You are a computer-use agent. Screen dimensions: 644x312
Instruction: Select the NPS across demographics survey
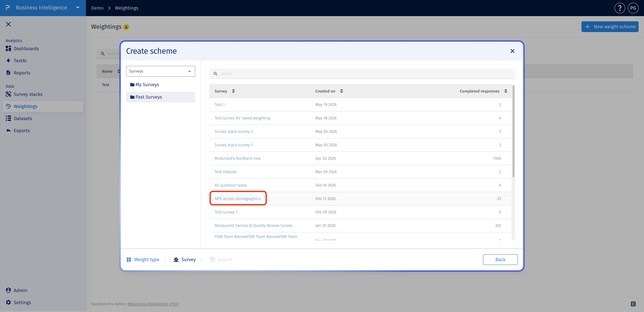click(x=237, y=198)
